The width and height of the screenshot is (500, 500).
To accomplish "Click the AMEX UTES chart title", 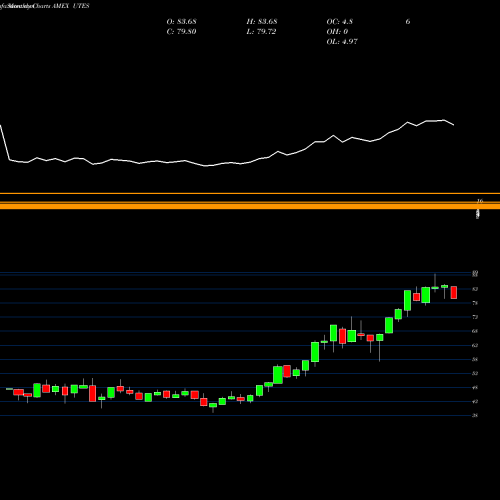I will click(71, 6).
